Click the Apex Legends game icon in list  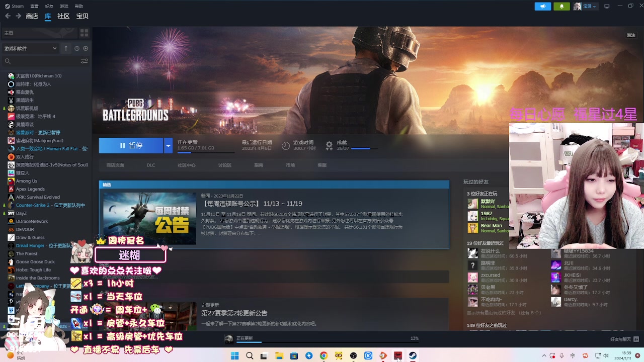tap(11, 189)
